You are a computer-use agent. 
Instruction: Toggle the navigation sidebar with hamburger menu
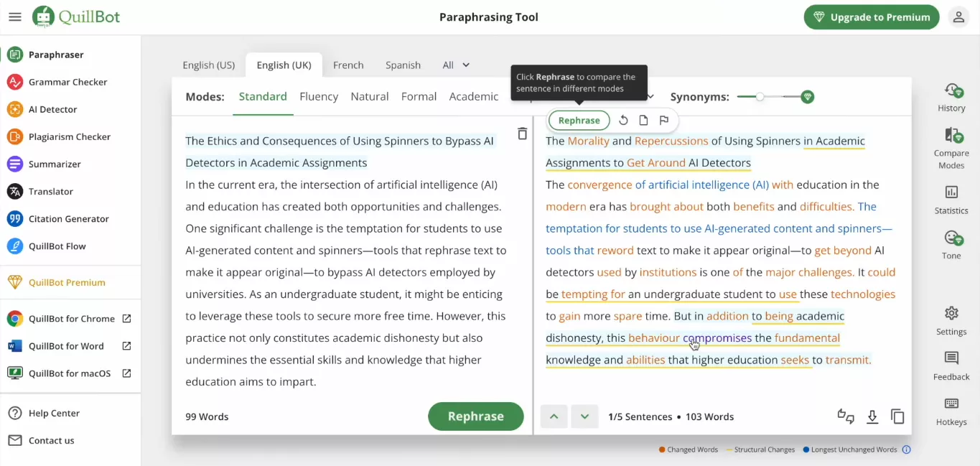tap(14, 17)
